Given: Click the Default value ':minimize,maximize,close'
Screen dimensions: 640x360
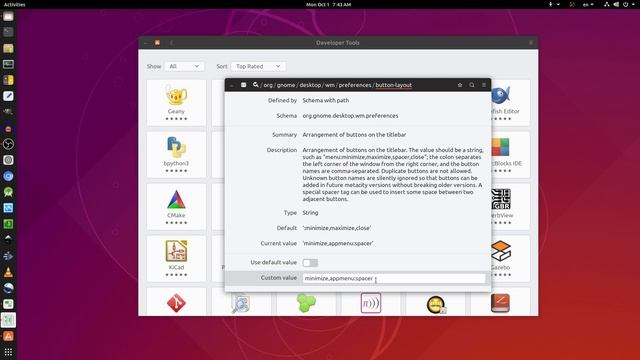Looking at the screenshot, I should point(336,228).
